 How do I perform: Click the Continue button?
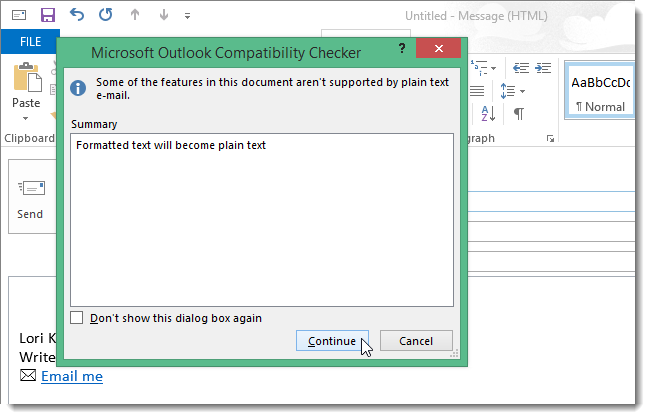pyautogui.click(x=332, y=341)
